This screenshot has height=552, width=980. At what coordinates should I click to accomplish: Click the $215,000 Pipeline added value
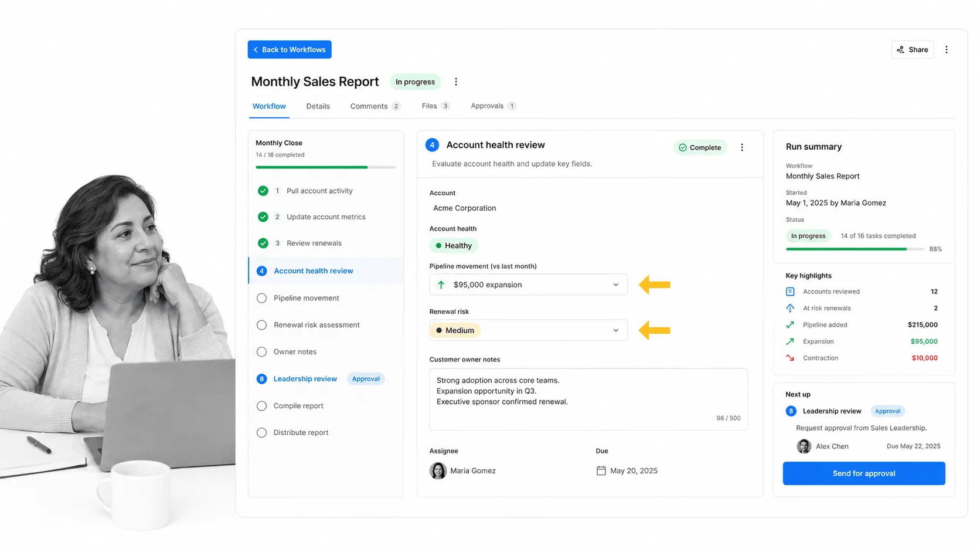923,325
